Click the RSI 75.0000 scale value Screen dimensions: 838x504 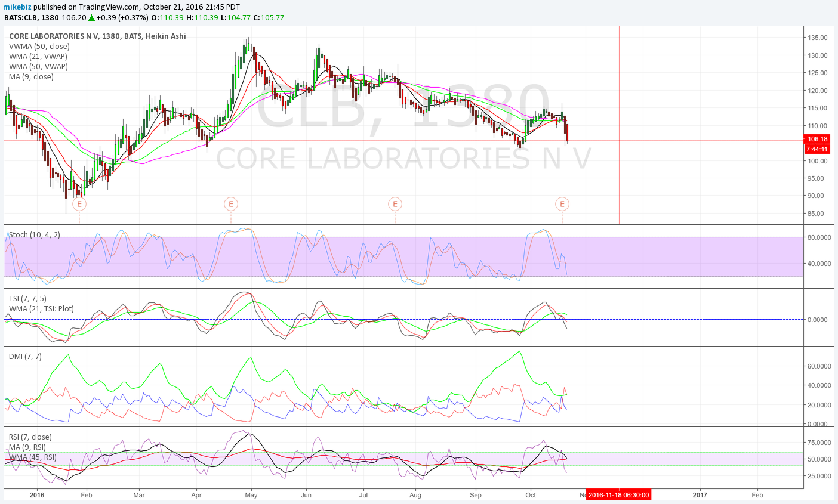[819, 443]
